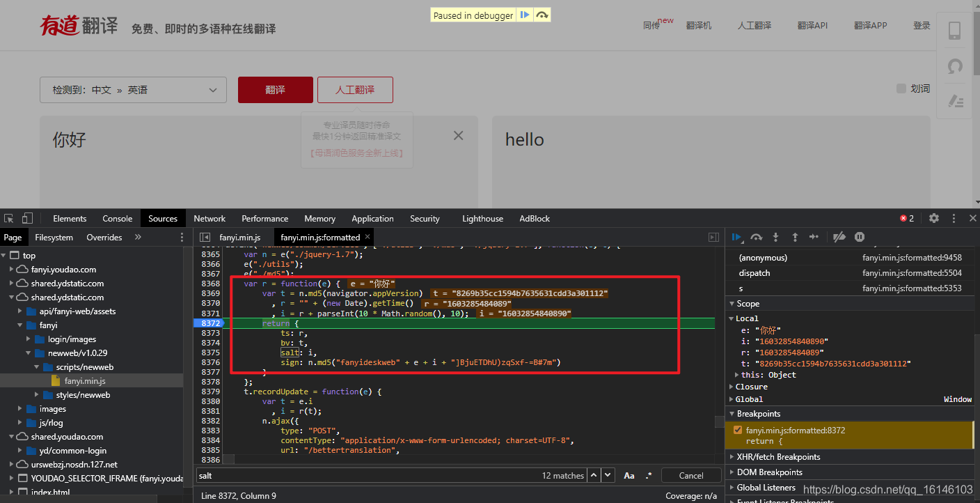Click the Step debugger arrow icon
980x503 pixels.
coord(814,237)
